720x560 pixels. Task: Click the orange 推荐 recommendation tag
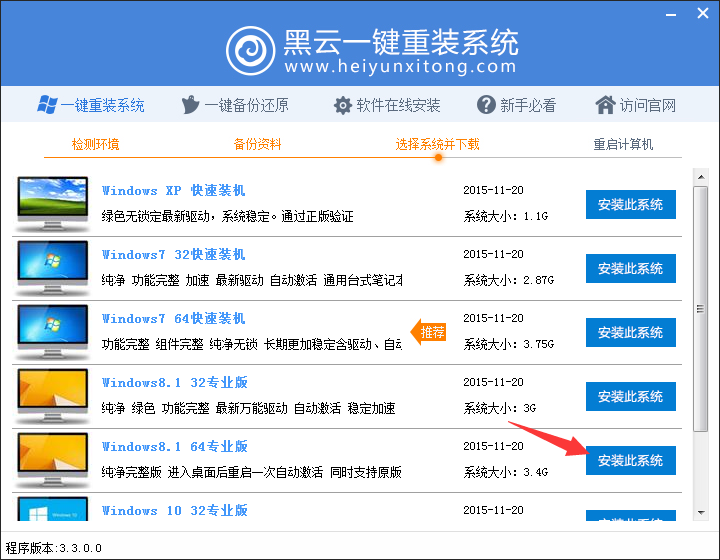point(428,332)
